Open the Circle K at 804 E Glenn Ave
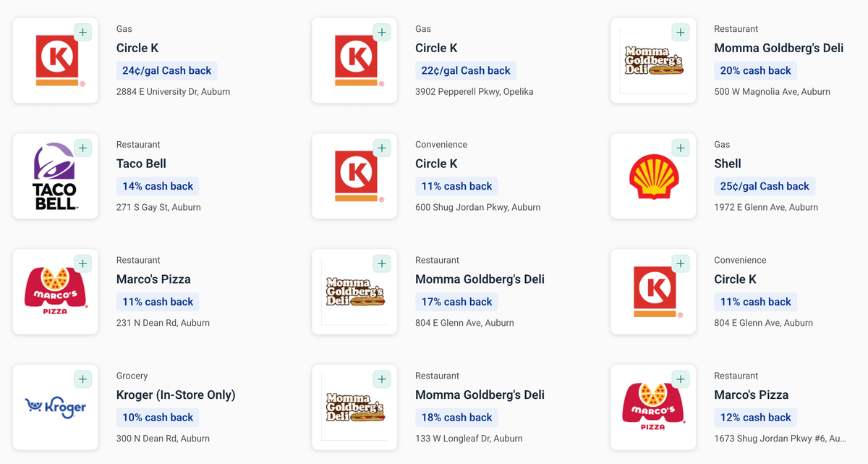 [x=736, y=279]
